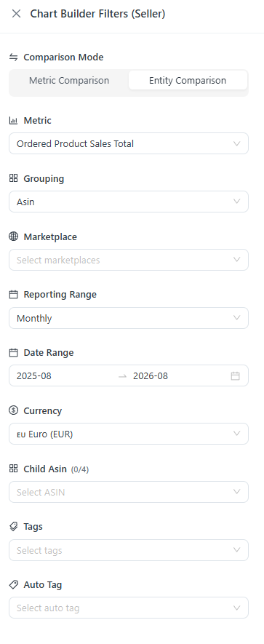Click the Marketplace globe icon

[14, 236]
